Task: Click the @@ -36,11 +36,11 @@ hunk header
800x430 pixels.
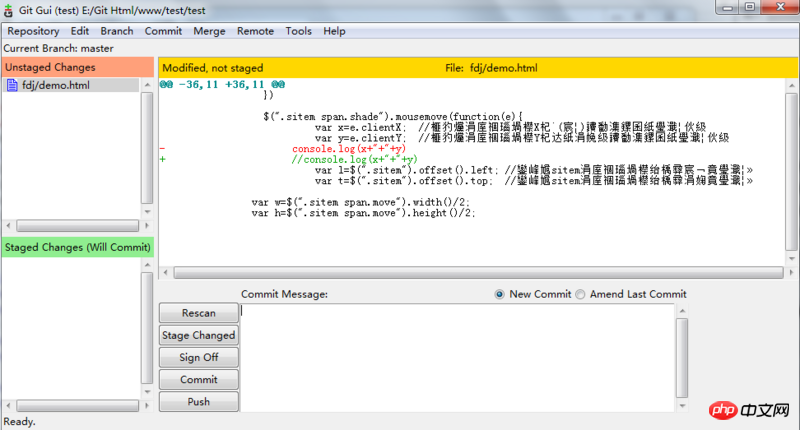Action: (222, 84)
